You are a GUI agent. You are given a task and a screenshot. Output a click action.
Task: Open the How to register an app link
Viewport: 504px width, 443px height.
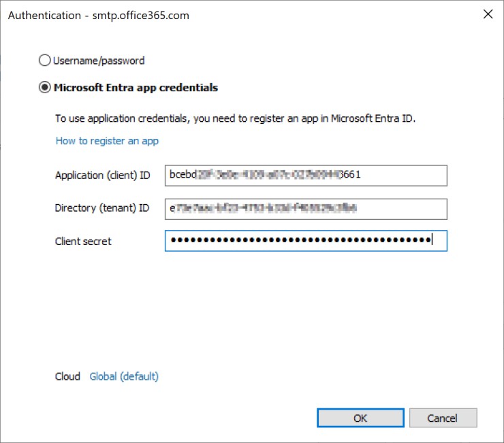(x=107, y=141)
